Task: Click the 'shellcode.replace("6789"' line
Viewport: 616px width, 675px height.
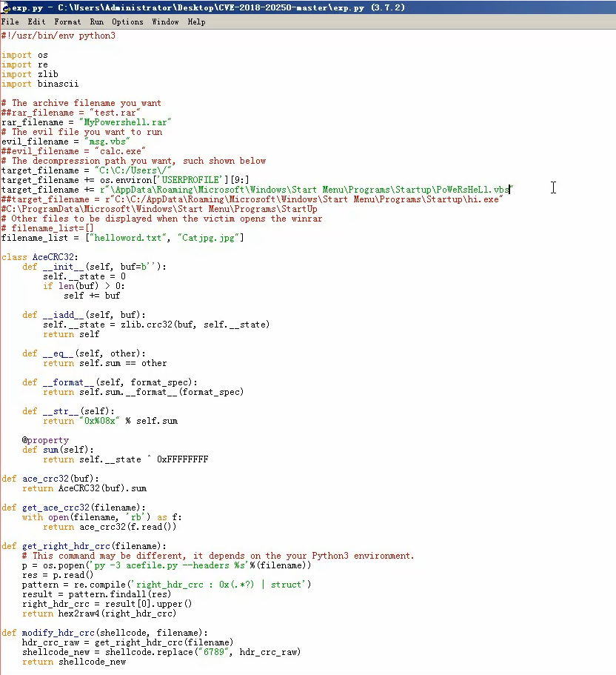Action: click(161, 652)
